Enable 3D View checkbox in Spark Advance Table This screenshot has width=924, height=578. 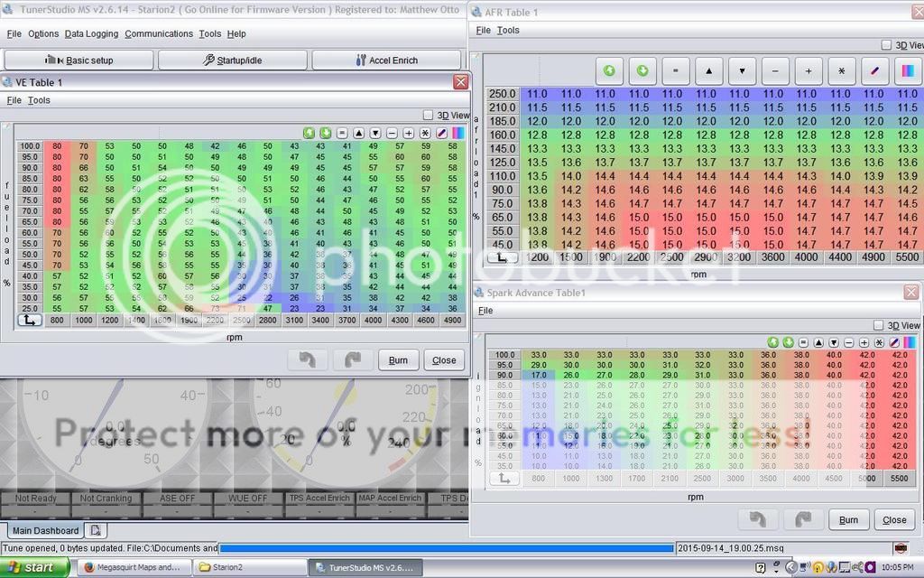[x=878, y=325]
